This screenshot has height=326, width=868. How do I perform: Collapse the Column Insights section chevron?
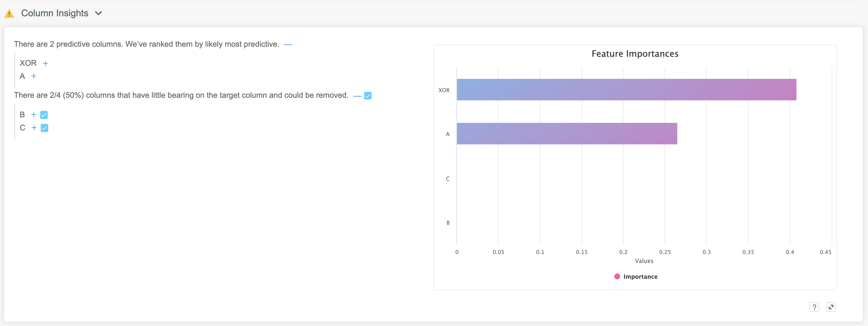pos(98,13)
